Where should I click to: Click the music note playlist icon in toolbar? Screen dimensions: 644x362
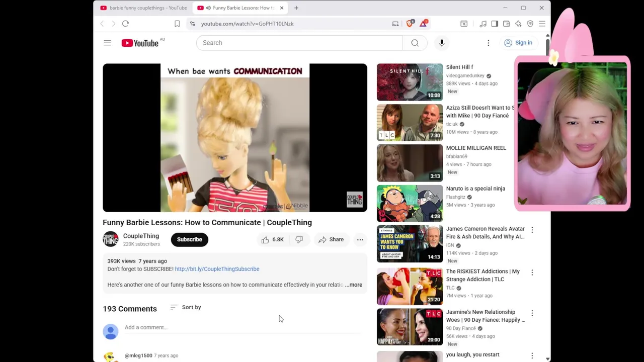coord(483,24)
